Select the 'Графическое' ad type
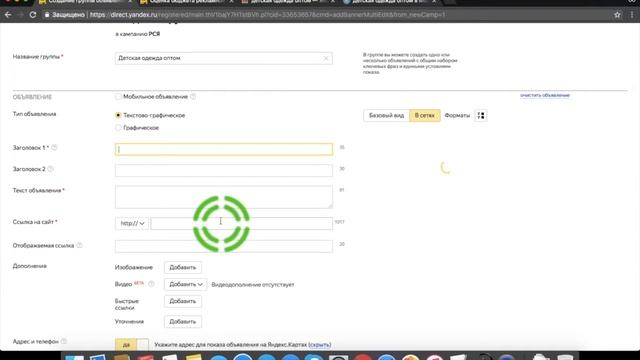This screenshot has height=360, width=640. (118, 128)
